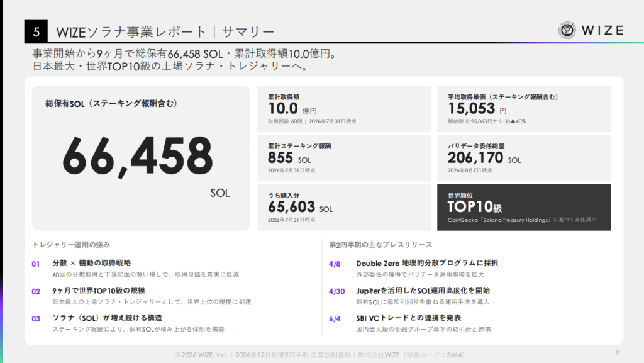644x363 pixels.
Task: Click the value '10.0 億円'
Action: pyautogui.click(x=292, y=109)
